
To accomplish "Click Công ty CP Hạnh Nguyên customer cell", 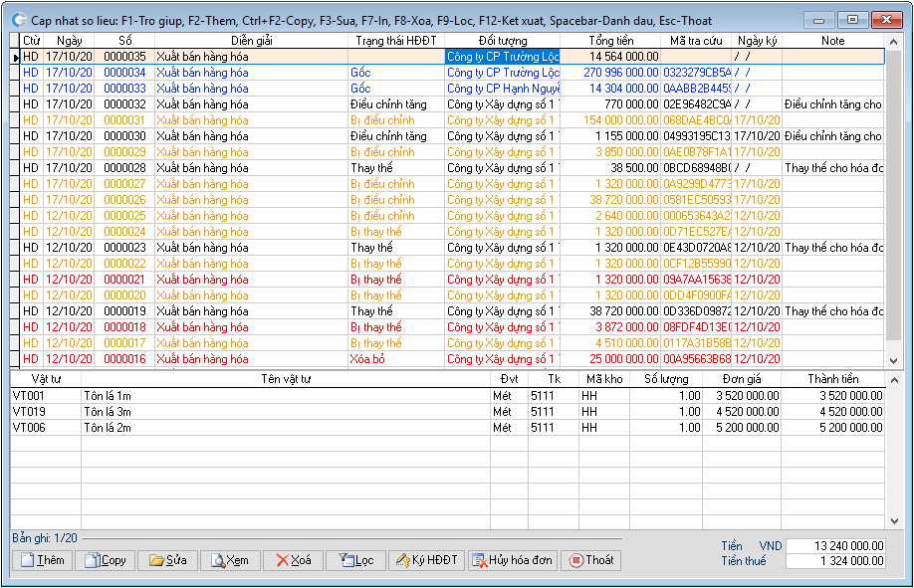I will pos(503,89).
